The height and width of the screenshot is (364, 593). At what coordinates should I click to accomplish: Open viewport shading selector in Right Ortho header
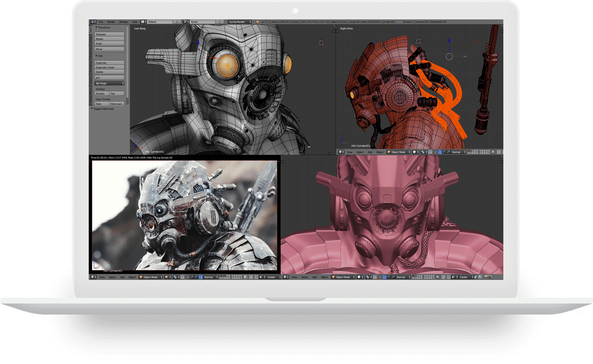click(416, 152)
